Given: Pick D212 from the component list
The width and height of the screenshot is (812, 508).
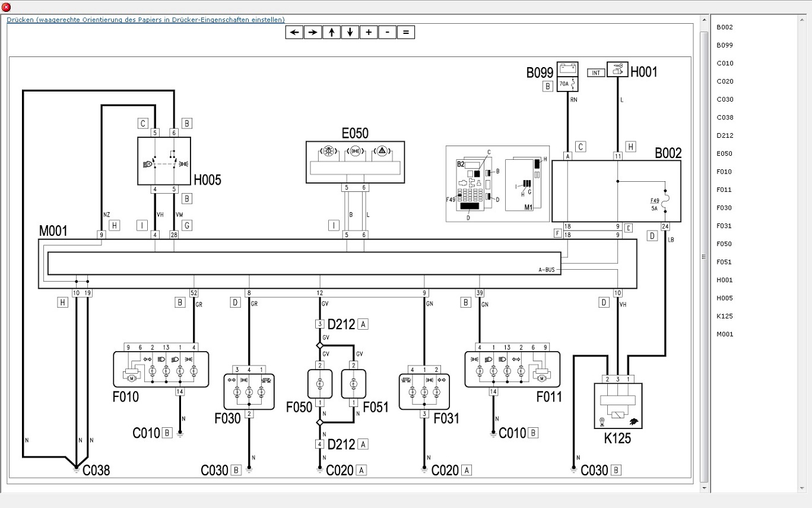Looking at the screenshot, I should (724, 135).
